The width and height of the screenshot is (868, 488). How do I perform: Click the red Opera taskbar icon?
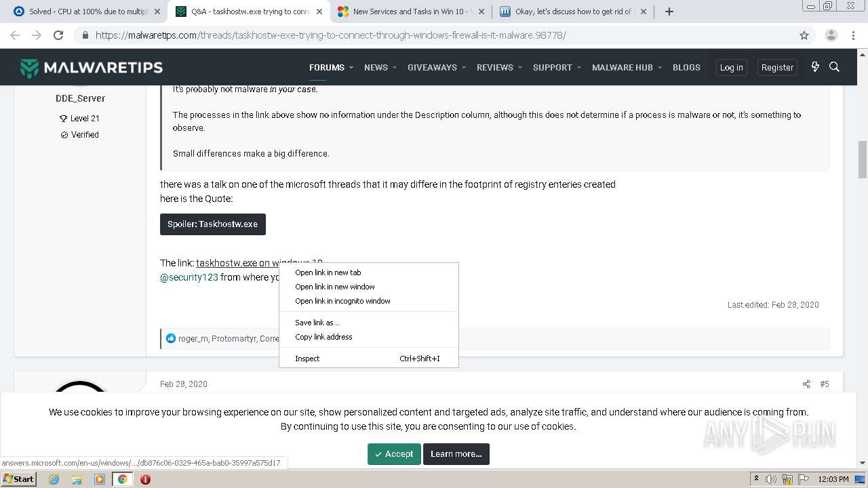pyautogui.click(x=145, y=479)
